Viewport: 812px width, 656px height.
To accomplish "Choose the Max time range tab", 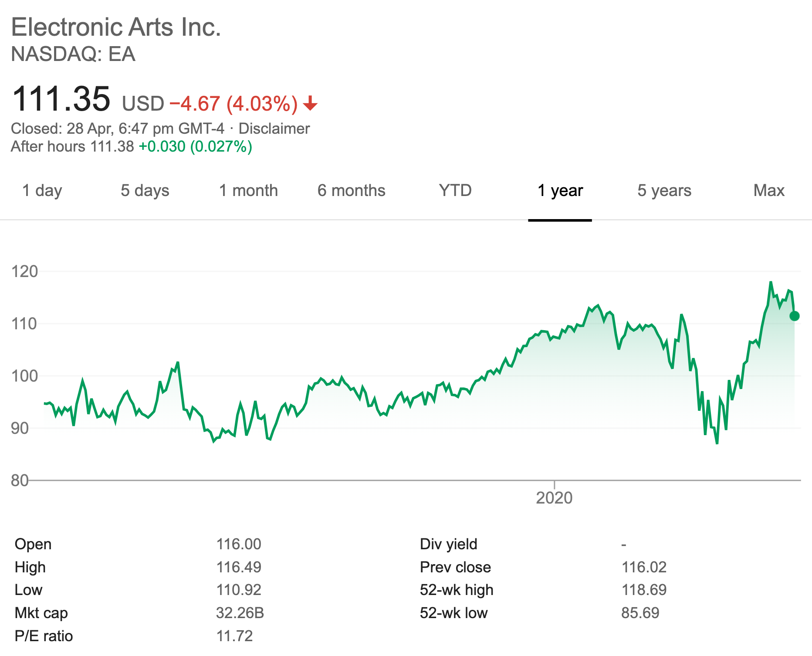I will coord(768,191).
